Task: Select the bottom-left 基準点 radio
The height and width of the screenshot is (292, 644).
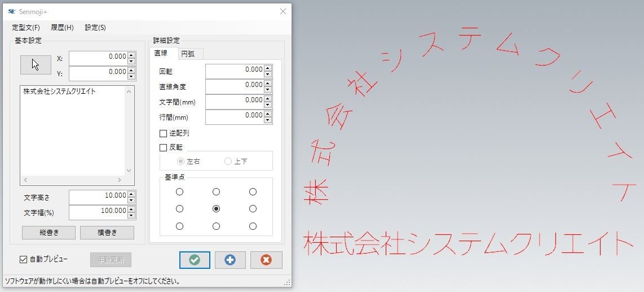Action: (179, 226)
